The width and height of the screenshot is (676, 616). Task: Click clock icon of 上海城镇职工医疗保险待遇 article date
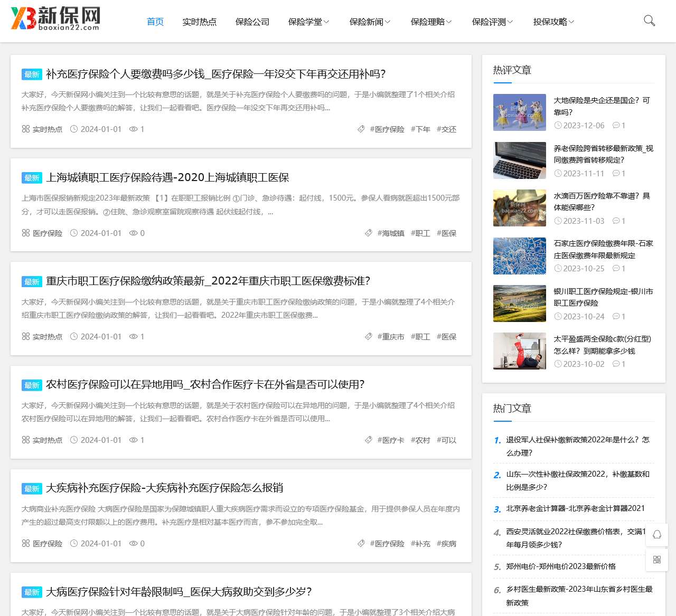[x=74, y=233]
